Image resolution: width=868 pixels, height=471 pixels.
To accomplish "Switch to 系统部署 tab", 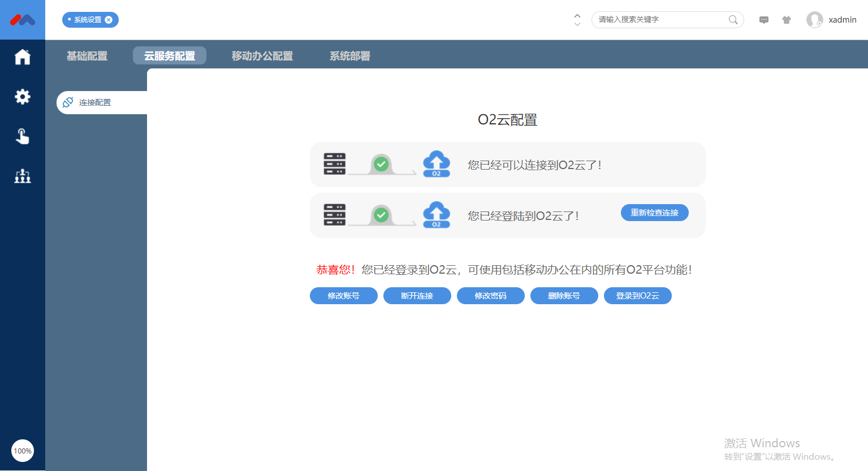I will pos(350,56).
